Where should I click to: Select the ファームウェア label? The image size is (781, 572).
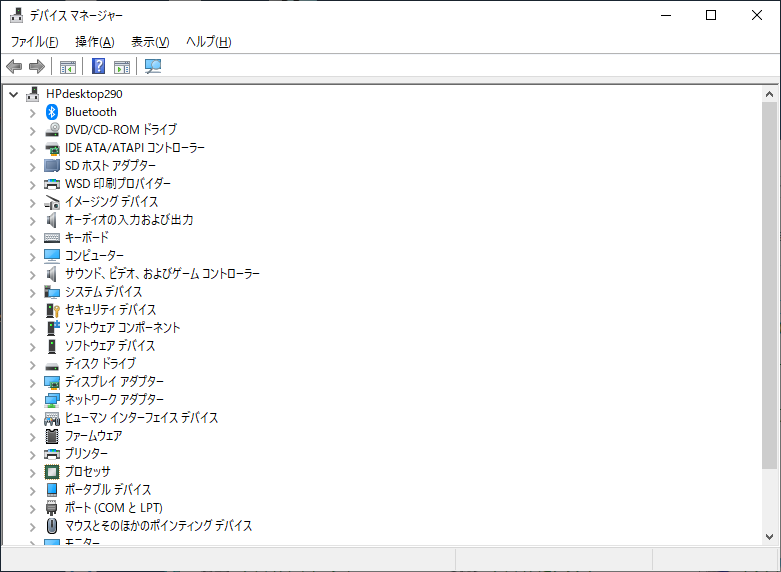pyautogui.click(x=94, y=436)
